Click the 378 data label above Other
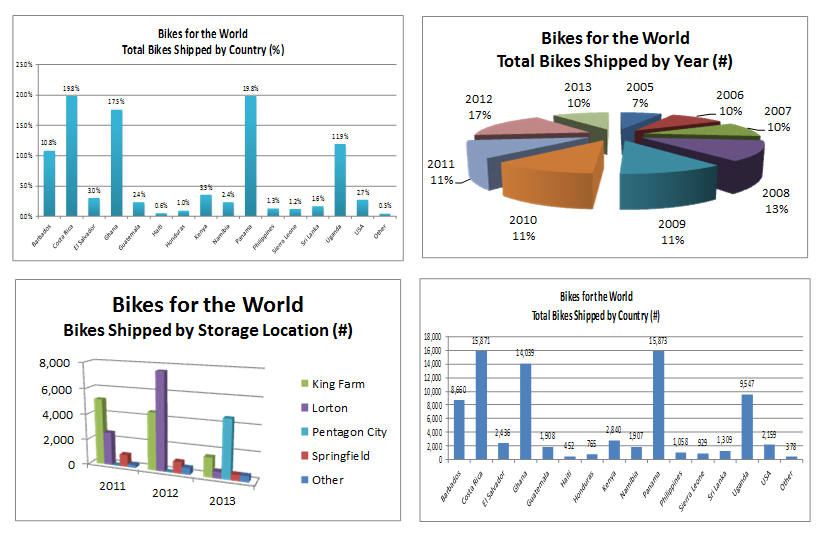This screenshot has width=828, height=537. pos(791,447)
